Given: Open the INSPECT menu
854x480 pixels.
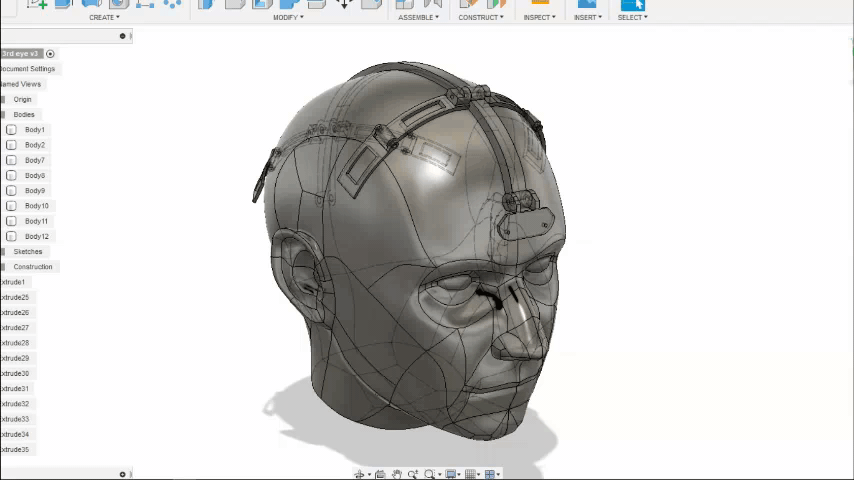Looking at the screenshot, I should (539, 17).
